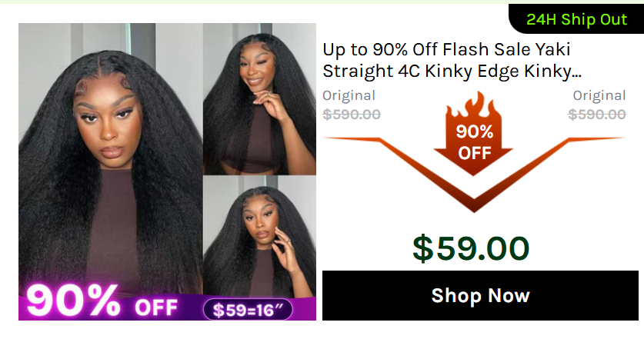Click the OFF text in the purple banner
Image resolution: width=644 pixels, height=339 pixels.
156,307
